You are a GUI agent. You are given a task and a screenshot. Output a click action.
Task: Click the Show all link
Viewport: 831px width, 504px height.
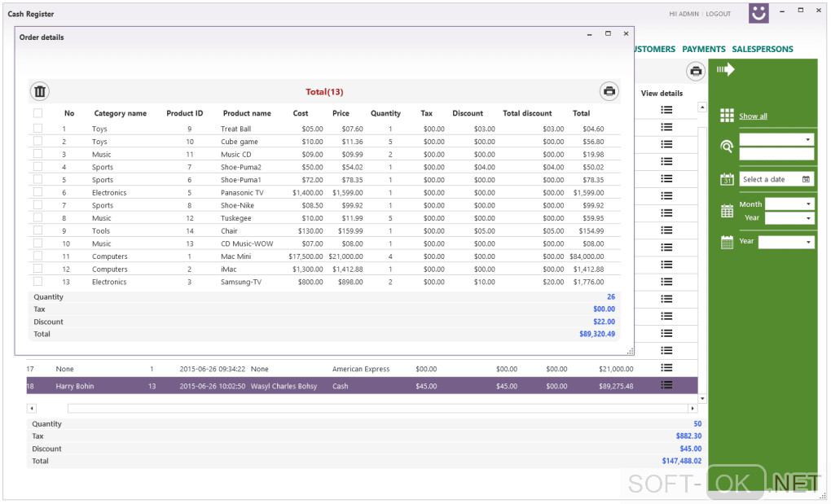pos(753,116)
